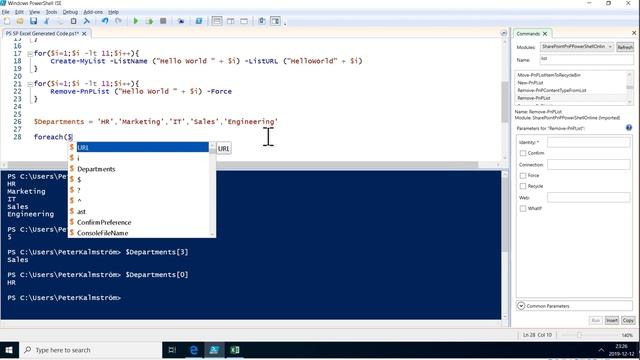Click the Run button in Commands pane
This screenshot has height=360, width=640.
(x=596, y=320)
